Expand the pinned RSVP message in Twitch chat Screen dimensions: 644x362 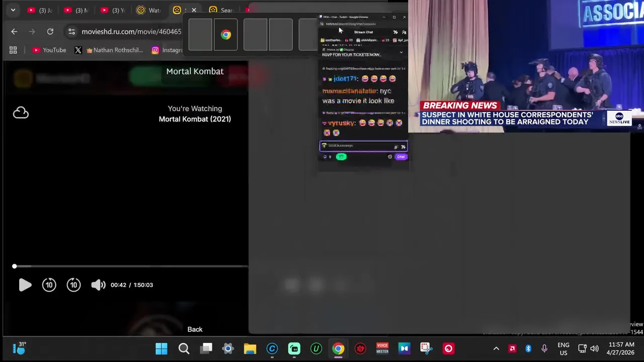coord(401,52)
